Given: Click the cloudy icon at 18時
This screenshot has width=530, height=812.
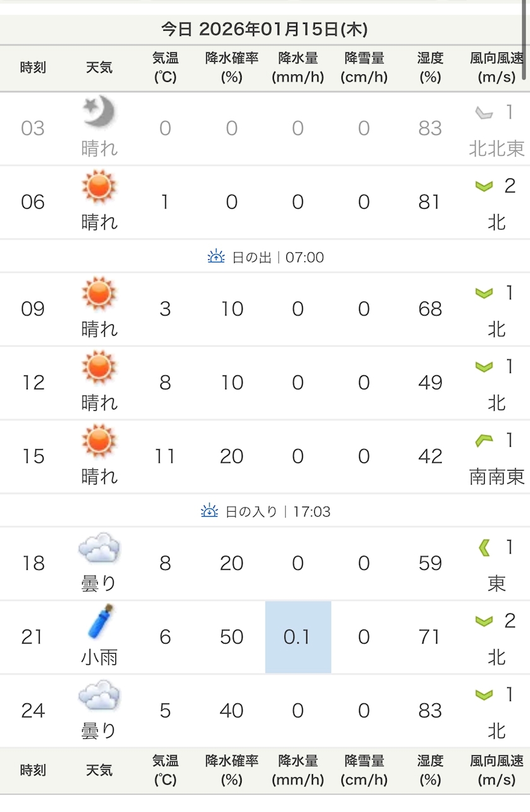Looking at the screenshot, I should pos(99,548).
